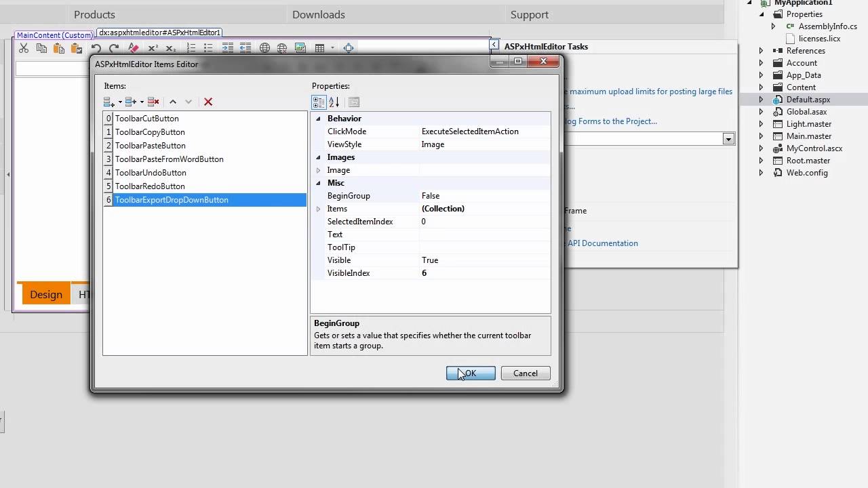The height and width of the screenshot is (488, 868).
Task: Click the Property Pages icon
Action: point(353,102)
